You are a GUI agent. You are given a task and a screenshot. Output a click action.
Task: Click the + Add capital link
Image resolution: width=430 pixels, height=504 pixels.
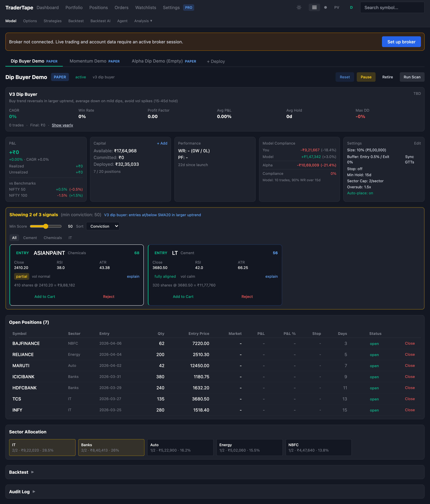tap(162, 143)
